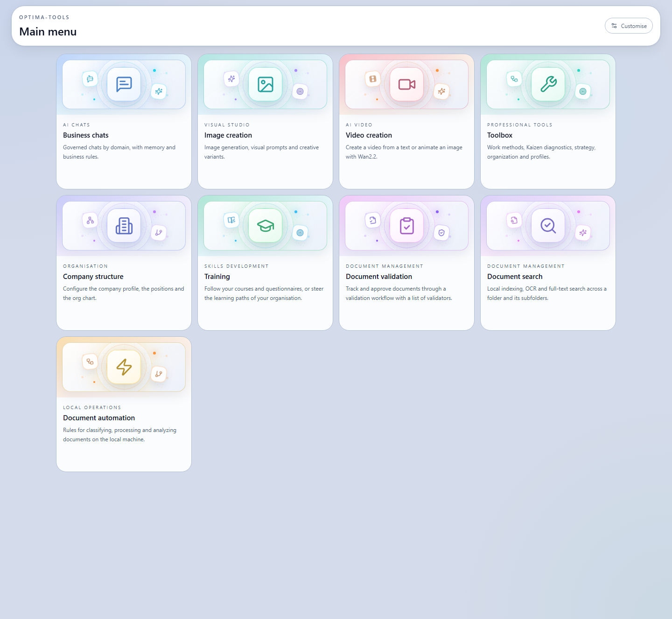672x619 pixels.
Task: Open Business chats title
Action: (86, 135)
